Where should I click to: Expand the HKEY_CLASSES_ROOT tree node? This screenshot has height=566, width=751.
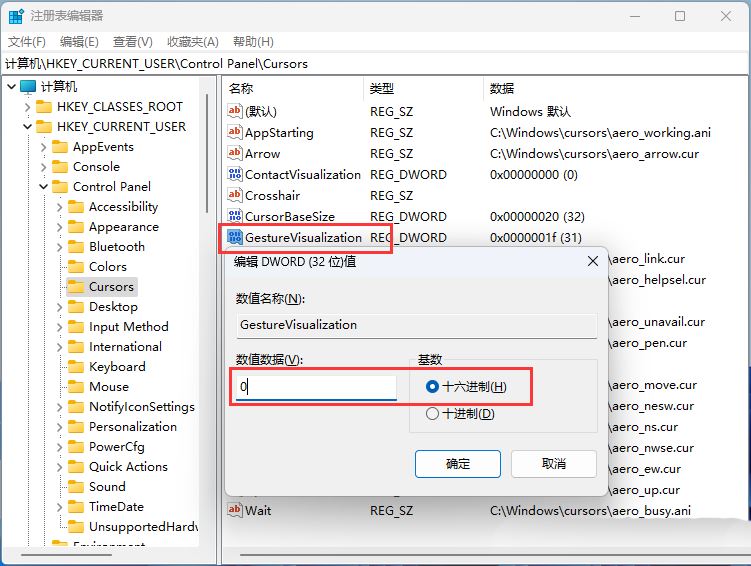[28, 107]
